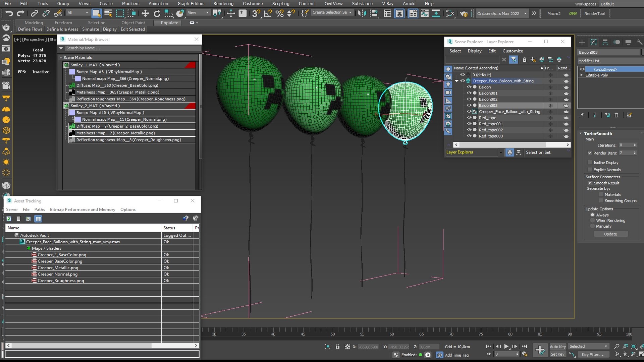Click the Select and Link icon

pos(34,13)
